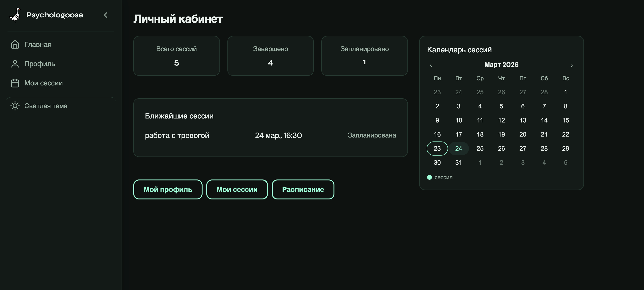
Task: Collapse the sidebar with chevron arrow
Action: tap(106, 15)
